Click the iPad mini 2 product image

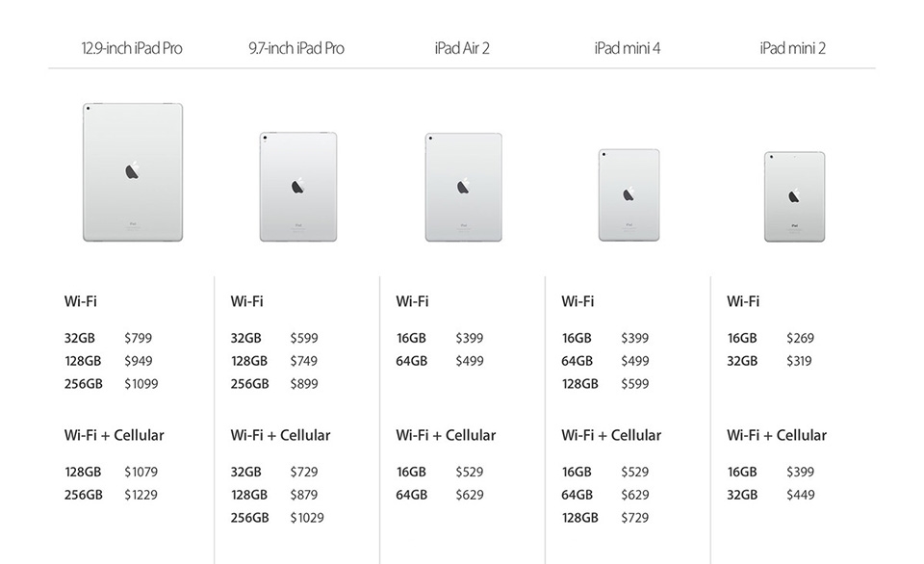794,197
